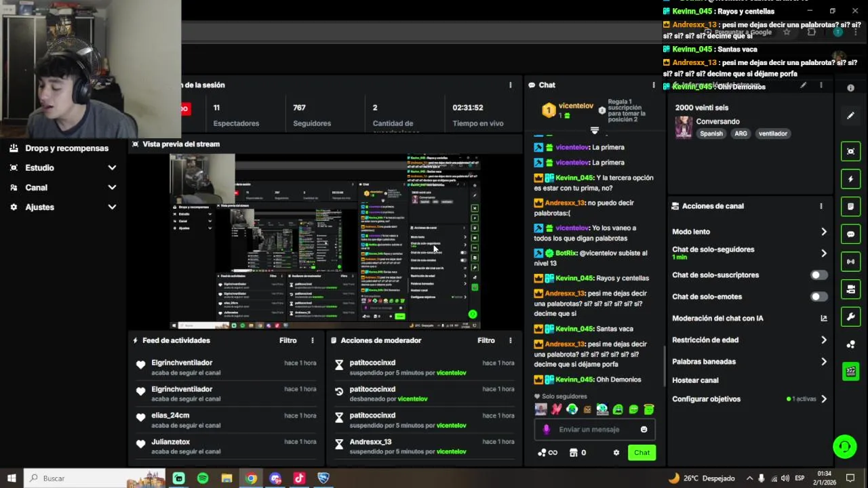Viewport: 868px width, 488px height.
Task: Click the green Chat send button
Action: click(x=642, y=453)
